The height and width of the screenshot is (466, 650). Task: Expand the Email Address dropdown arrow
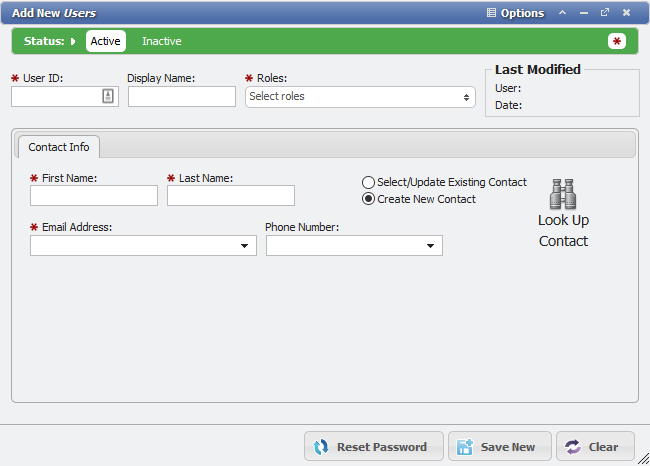click(x=244, y=246)
